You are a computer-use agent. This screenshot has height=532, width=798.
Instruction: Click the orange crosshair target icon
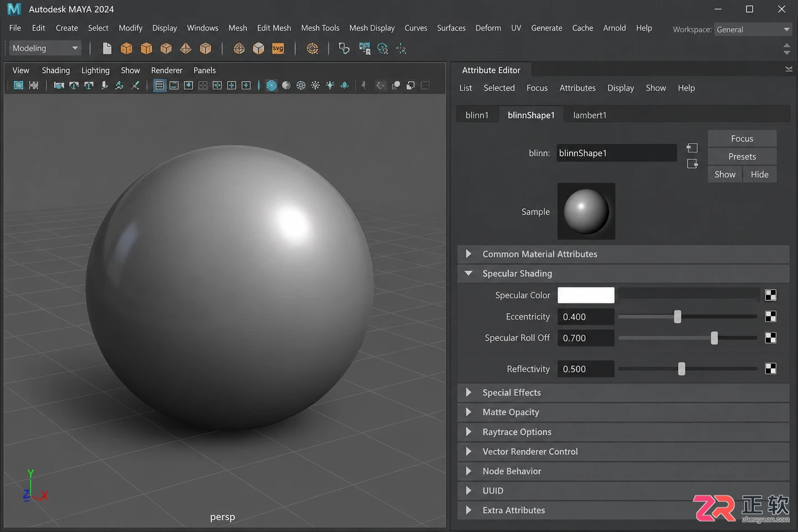click(x=313, y=49)
